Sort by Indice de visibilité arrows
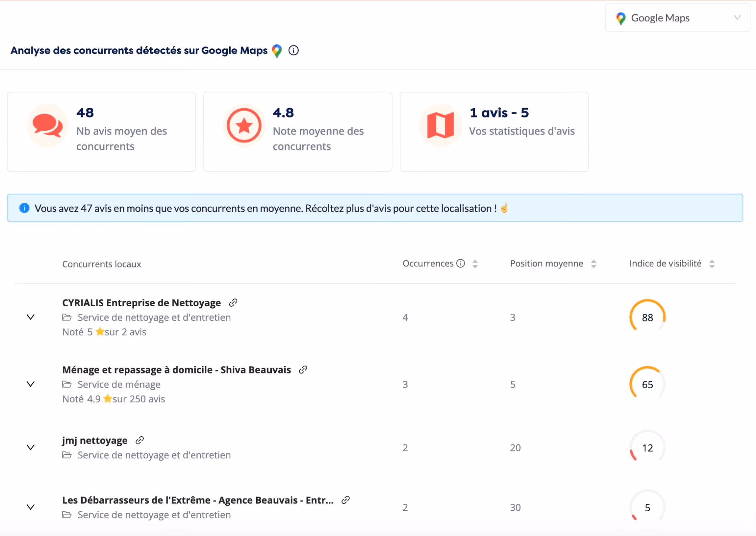Image resolution: width=756 pixels, height=536 pixels. click(712, 264)
